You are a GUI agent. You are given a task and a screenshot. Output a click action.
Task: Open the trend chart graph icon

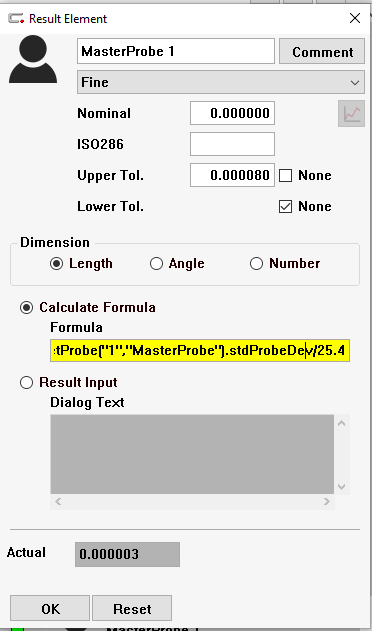(x=351, y=114)
